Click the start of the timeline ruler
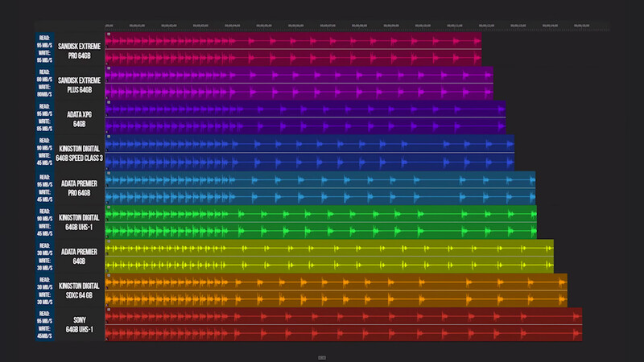The height and width of the screenshot is (362, 644). [109, 26]
